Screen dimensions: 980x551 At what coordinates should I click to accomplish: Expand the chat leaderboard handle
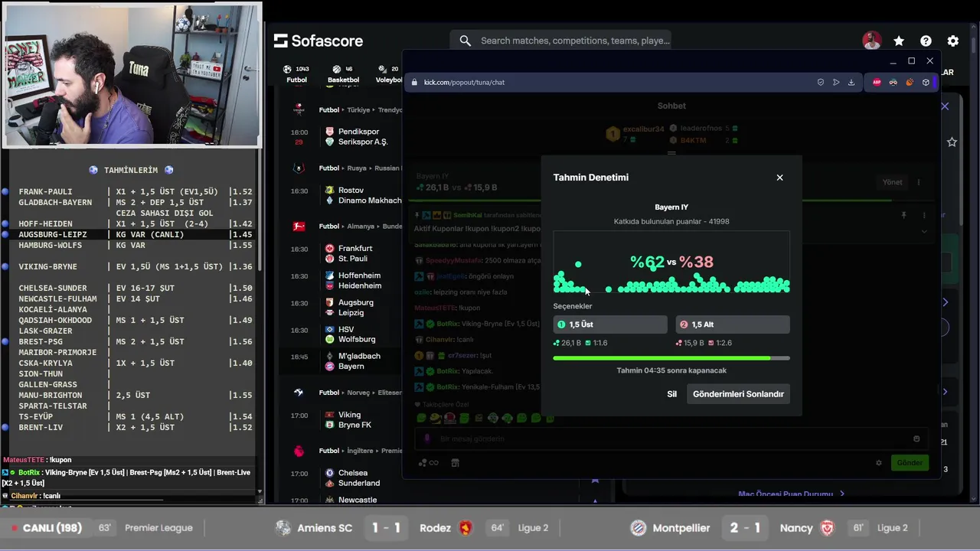[x=671, y=153]
